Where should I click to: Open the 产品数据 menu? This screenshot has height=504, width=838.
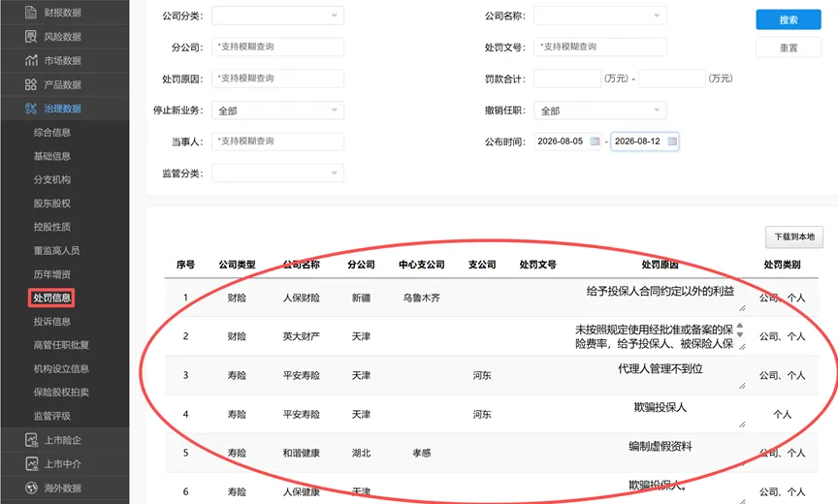65,84
